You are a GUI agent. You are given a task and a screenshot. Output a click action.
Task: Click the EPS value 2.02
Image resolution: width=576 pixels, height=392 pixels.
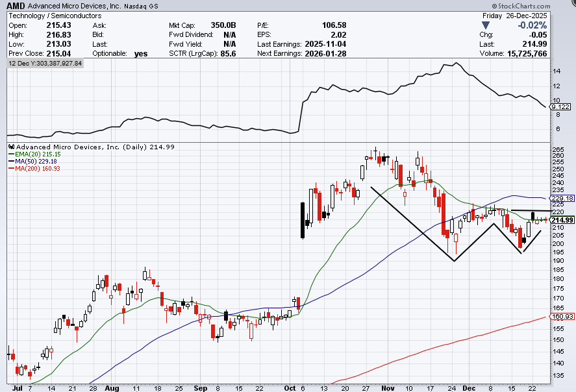tap(338, 34)
